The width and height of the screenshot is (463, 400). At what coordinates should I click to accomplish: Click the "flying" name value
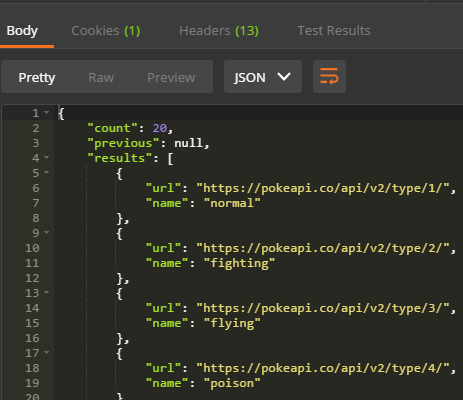coord(232,323)
